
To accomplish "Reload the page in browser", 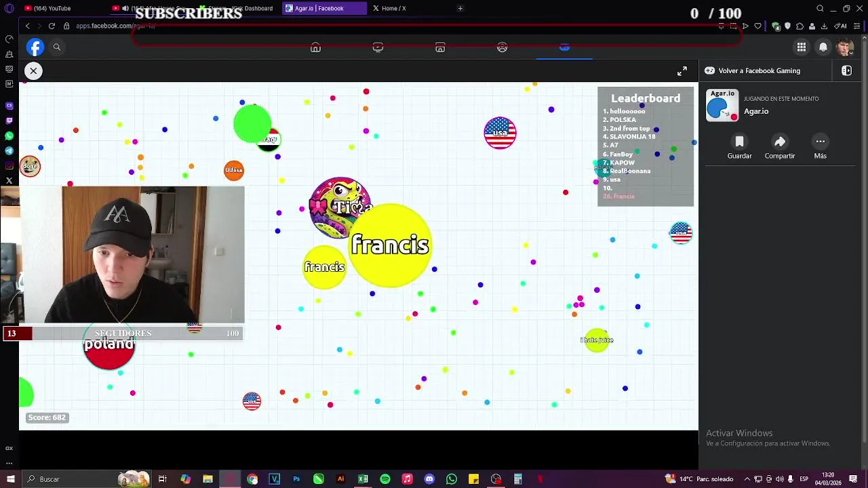I will (52, 26).
